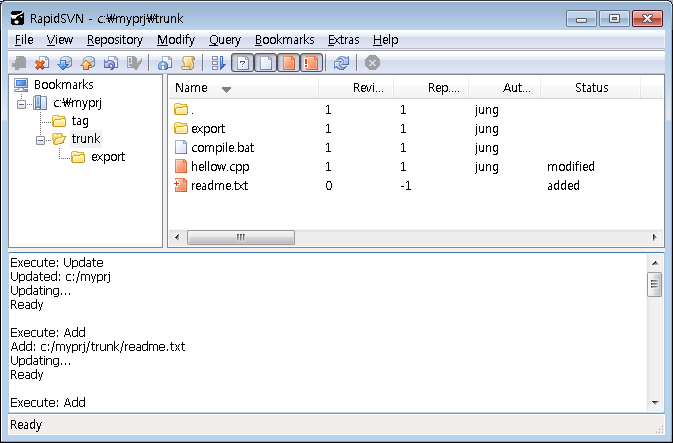Toggle show unversioned files button

coord(243,63)
